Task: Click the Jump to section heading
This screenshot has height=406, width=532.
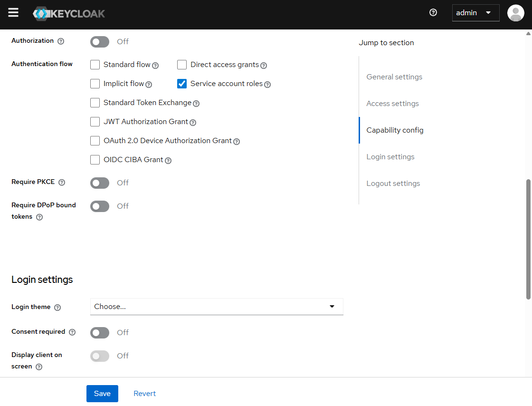Action: click(x=387, y=43)
